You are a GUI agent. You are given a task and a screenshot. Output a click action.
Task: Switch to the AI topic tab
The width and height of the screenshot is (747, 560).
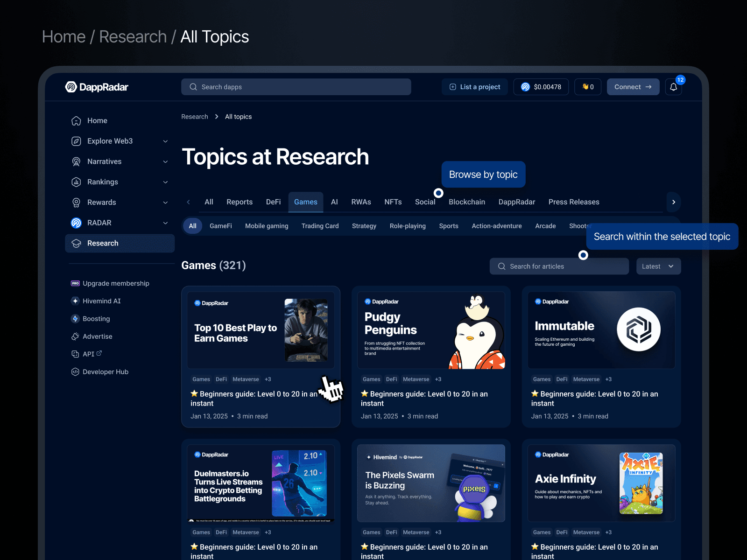[334, 202]
